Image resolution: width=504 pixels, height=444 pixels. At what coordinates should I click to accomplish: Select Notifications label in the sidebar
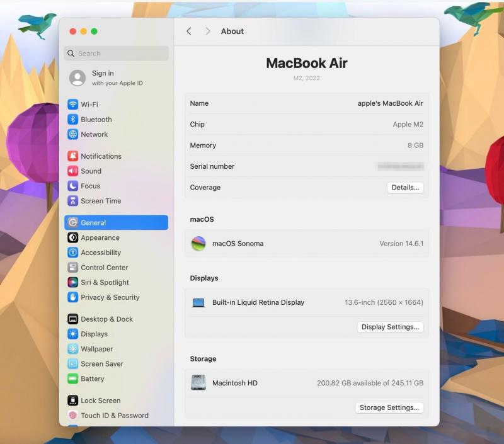(x=101, y=156)
